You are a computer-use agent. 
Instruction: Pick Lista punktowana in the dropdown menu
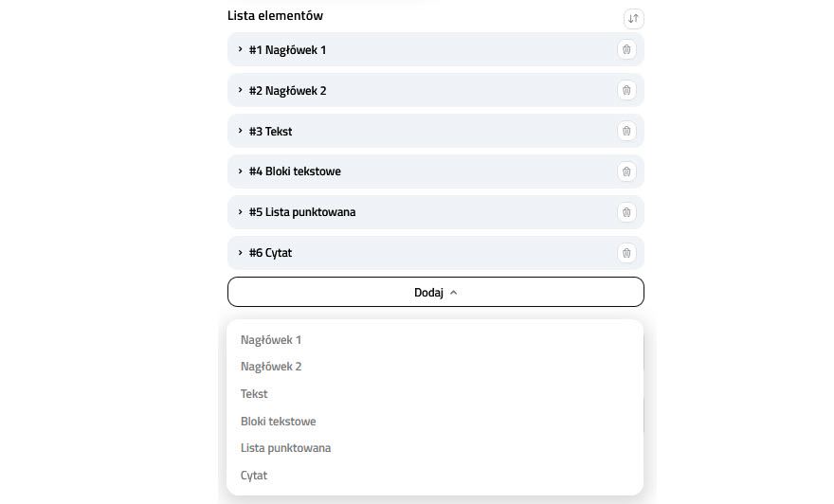pyautogui.click(x=286, y=448)
